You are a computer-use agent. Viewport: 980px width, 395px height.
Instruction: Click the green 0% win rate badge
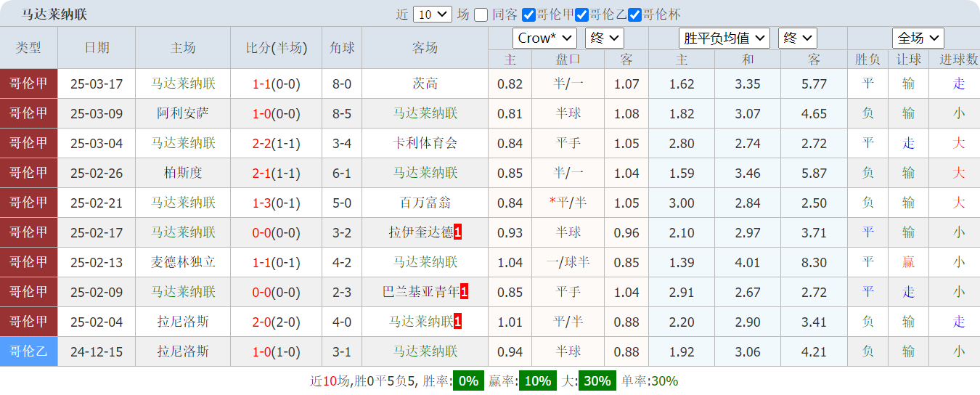click(x=468, y=381)
